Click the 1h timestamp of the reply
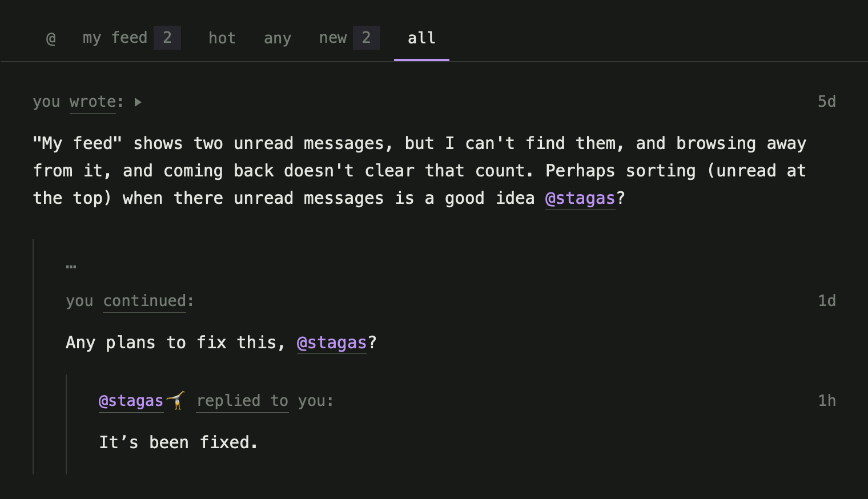Screen dimensions: 868x499 [827, 401]
